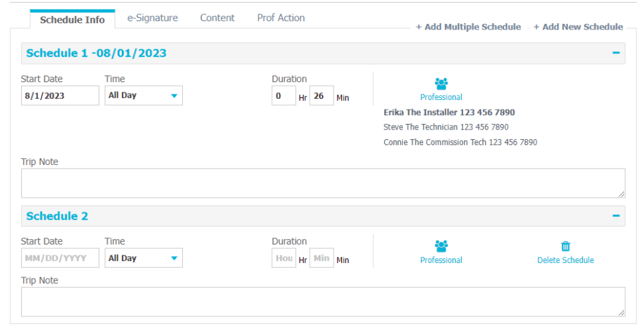
Task: Click the Duration minutes field showing 26
Action: [x=321, y=97]
